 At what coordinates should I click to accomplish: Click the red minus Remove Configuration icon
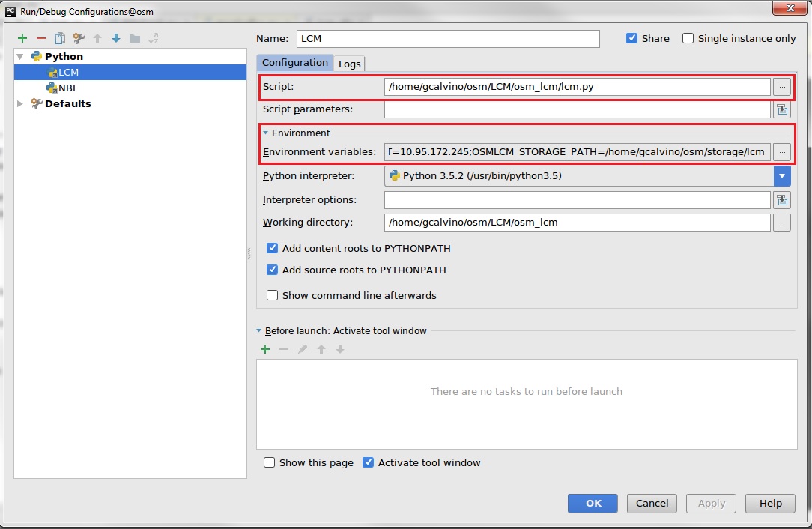(x=41, y=38)
